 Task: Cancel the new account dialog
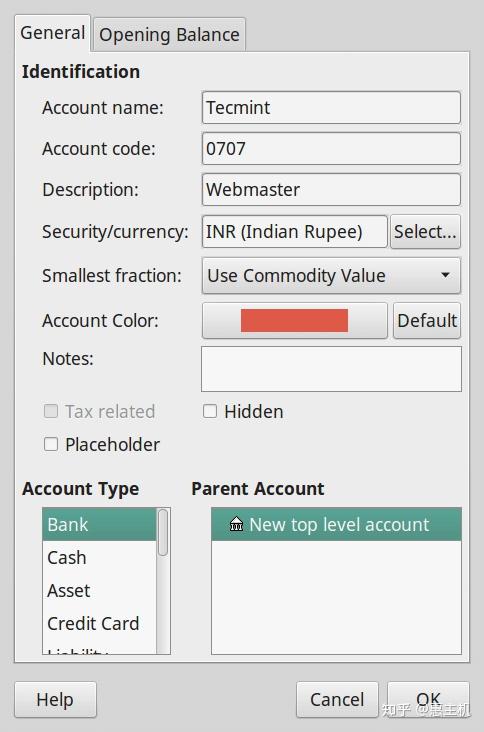click(337, 699)
